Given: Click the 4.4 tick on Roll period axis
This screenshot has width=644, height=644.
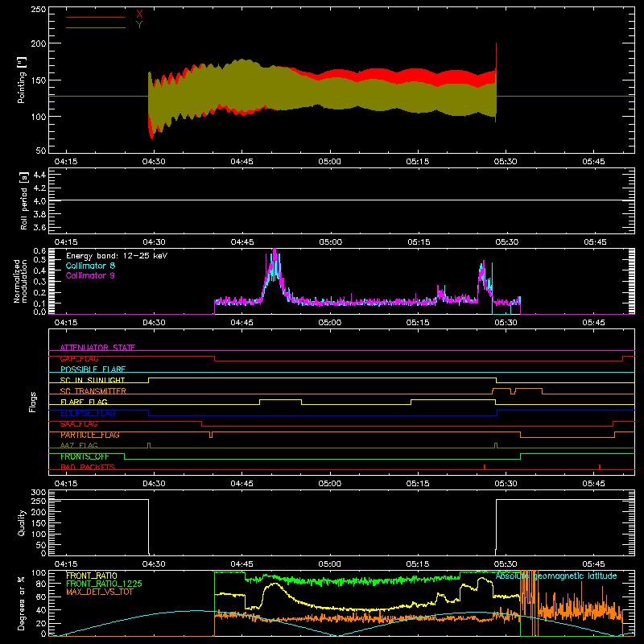Looking at the screenshot, I should (39, 175).
